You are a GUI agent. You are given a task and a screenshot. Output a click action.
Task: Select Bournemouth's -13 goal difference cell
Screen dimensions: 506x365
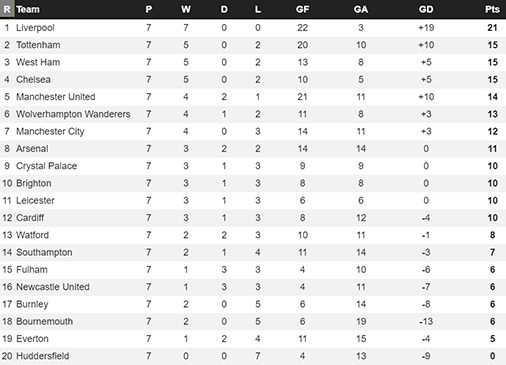tap(426, 322)
